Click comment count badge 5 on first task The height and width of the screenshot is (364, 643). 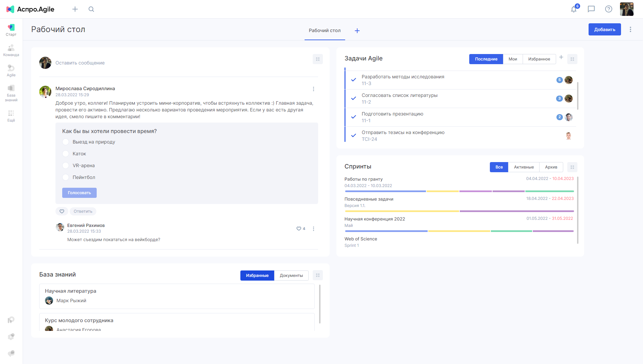coord(559,80)
